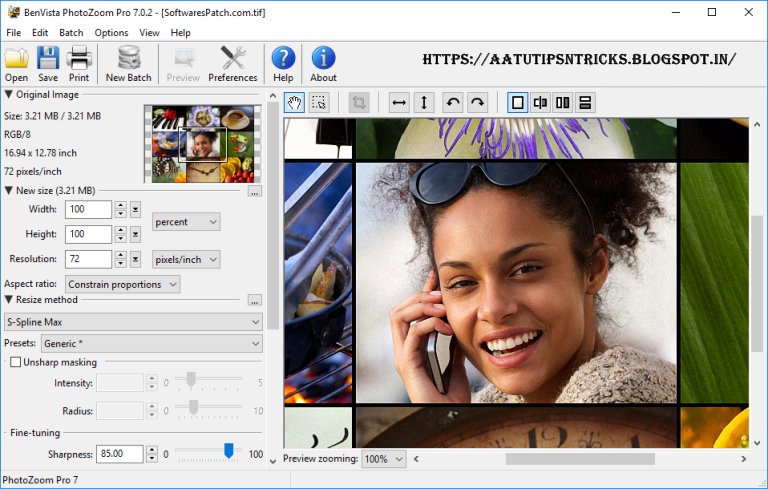Click New size options ellipsis button
768x489 pixels.
pos(255,191)
